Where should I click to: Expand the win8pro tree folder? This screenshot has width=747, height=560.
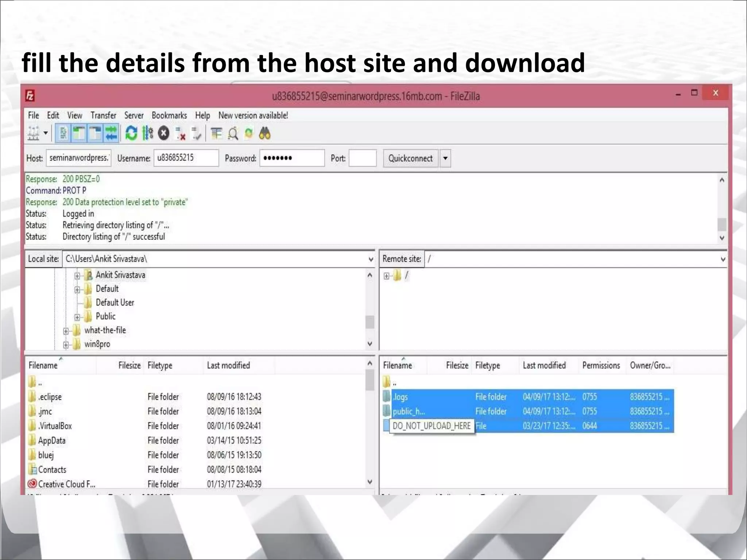66,345
